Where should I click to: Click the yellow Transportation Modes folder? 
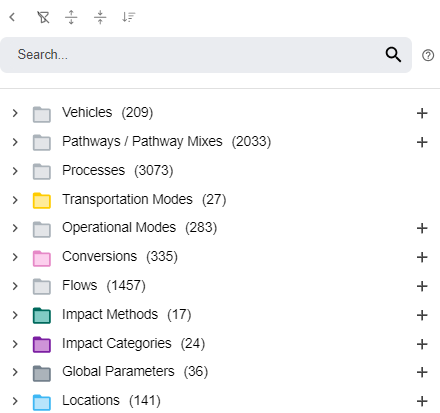tap(42, 201)
